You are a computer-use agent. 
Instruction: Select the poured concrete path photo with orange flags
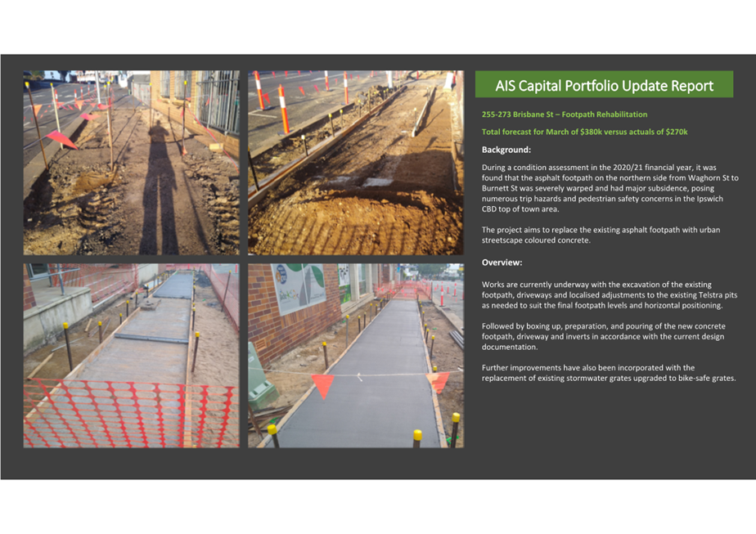[356, 356]
